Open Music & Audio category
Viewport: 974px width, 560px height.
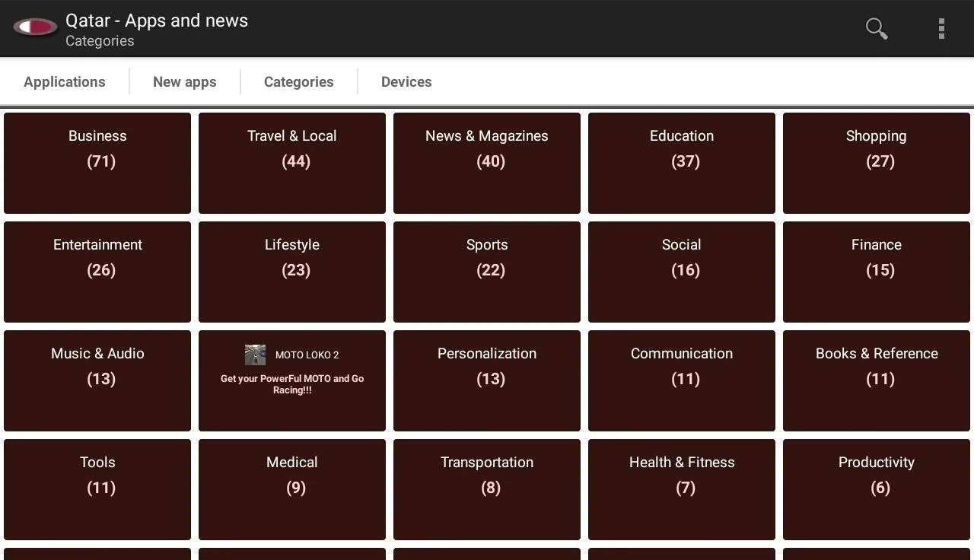(x=97, y=380)
